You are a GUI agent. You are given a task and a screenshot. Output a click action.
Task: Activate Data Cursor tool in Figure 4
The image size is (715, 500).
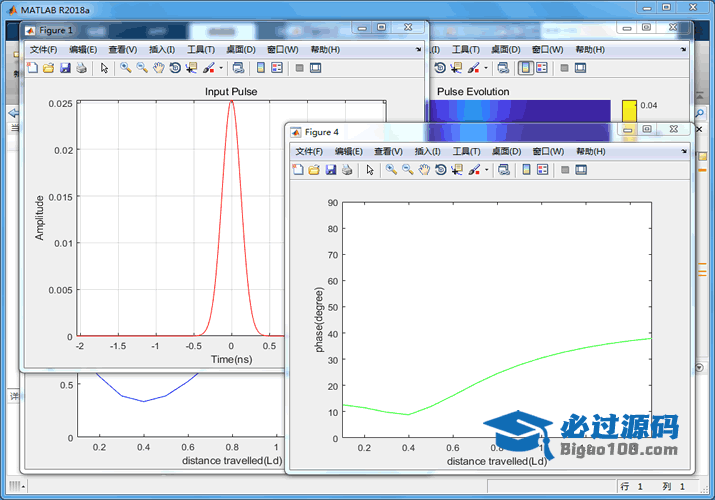click(x=456, y=170)
